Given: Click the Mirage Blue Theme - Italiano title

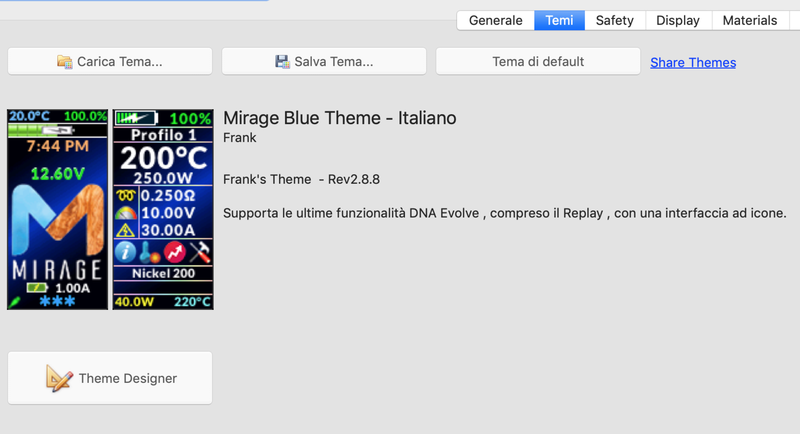Looking at the screenshot, I should [x=340, y=118].
